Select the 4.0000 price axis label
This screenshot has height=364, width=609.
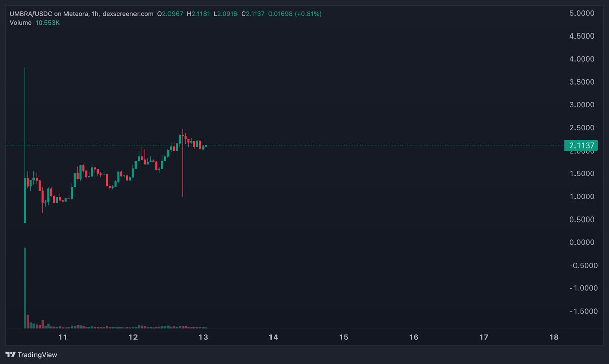(583, 59)
